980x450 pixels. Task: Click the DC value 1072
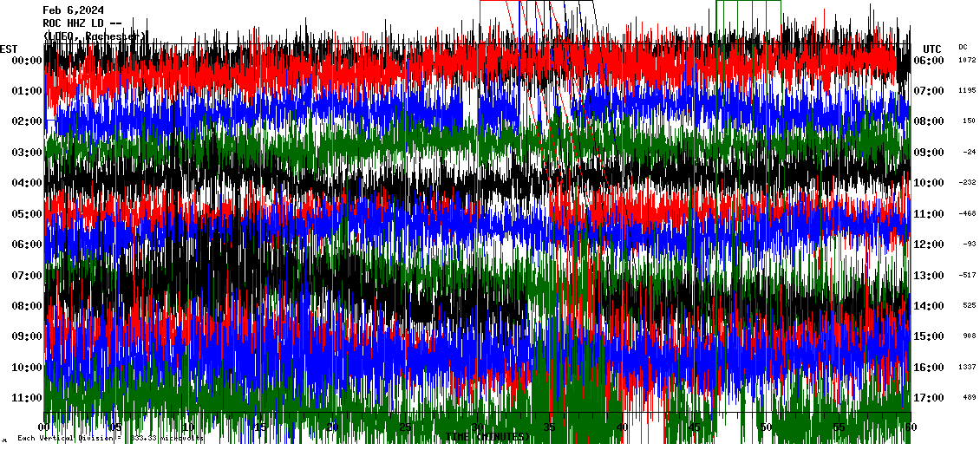(x=967, y=60)
